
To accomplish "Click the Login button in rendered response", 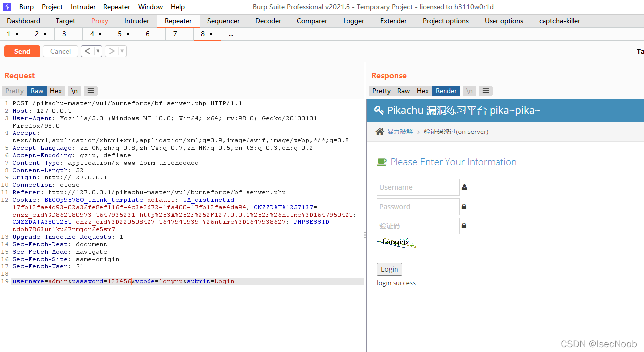I will point(389,269).
